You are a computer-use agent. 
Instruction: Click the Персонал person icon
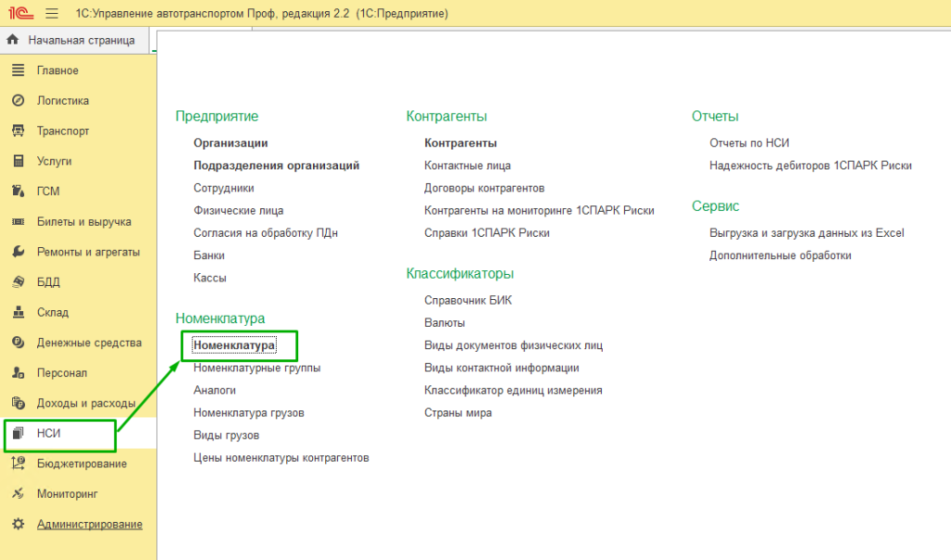point(18,373)
